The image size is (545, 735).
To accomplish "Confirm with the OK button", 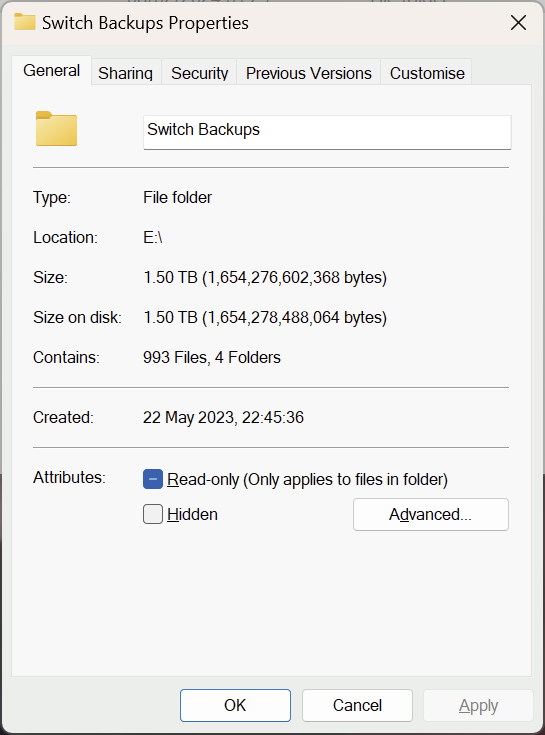I will tap(235, 705).
